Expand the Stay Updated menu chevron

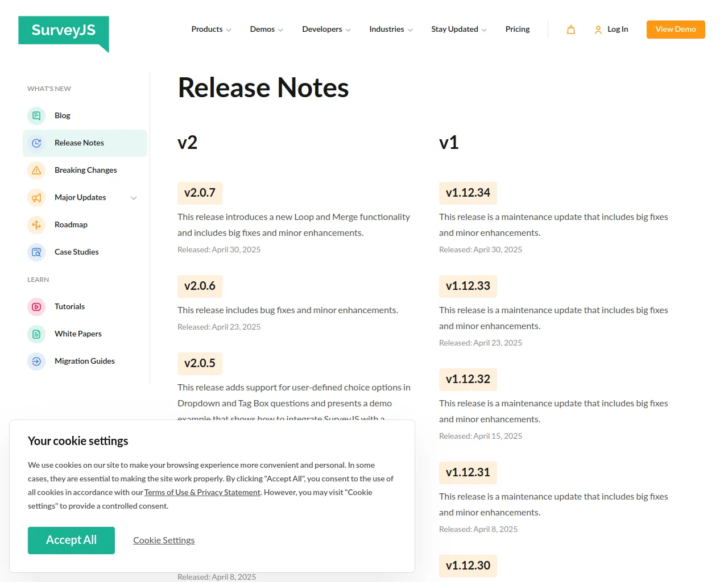coord(484,30)
